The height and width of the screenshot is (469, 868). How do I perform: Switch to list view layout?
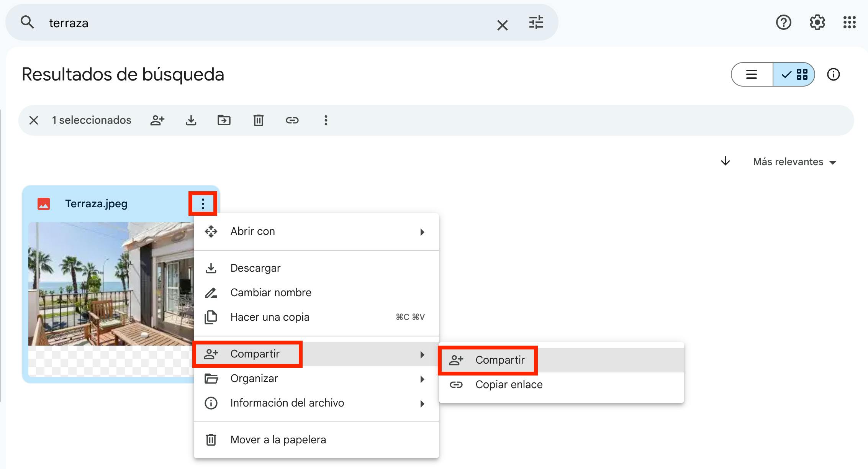(x=752, y=74)
